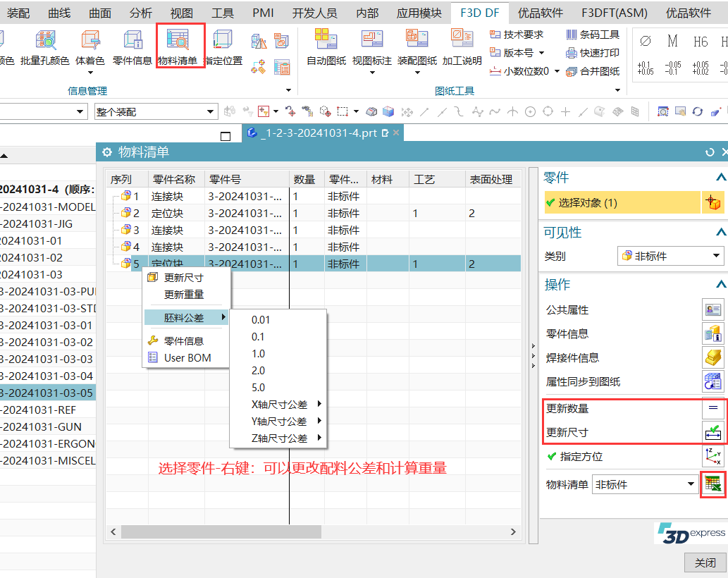Select row 2 定位块 in the list
The image size is (728, 578).
[x=314, y=213]
